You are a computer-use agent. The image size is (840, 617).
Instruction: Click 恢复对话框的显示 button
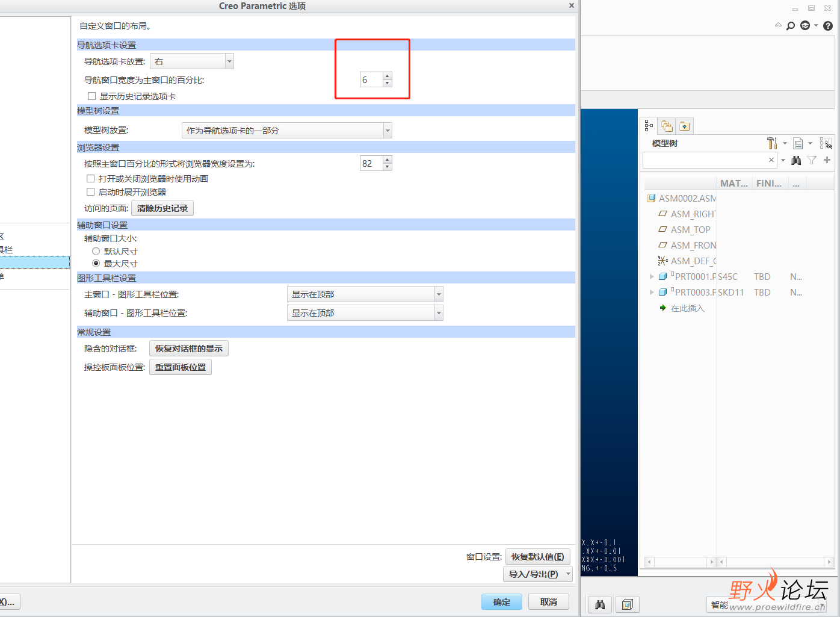[189, 349]
